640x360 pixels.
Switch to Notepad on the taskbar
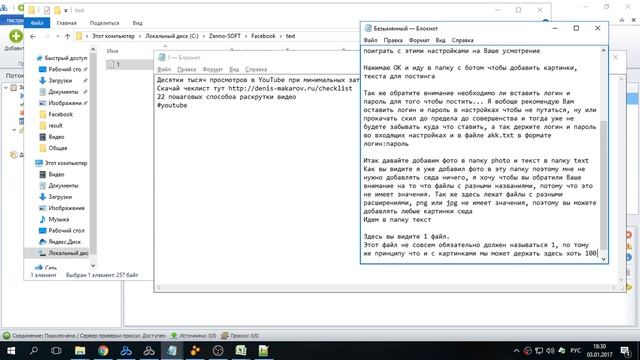click(172, 351)
